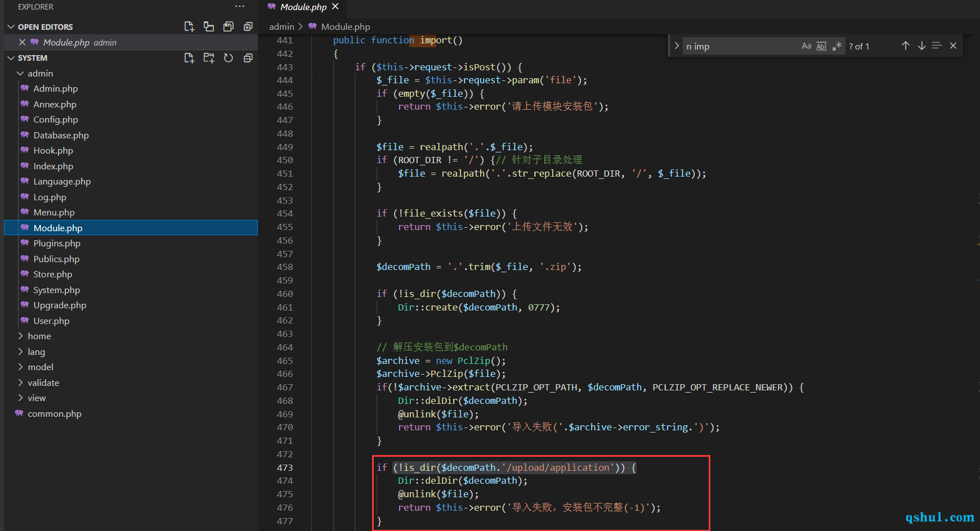Viewport: 980px width, 531px height.
Task: Select Module.php admin entry in Open Editors
Action: [131, 42]
